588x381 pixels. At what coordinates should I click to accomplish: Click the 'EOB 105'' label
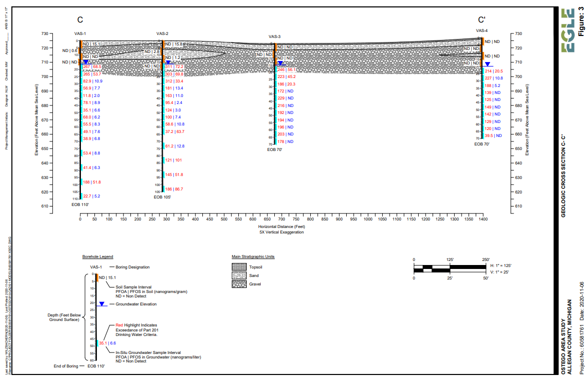tap(162, 197)
